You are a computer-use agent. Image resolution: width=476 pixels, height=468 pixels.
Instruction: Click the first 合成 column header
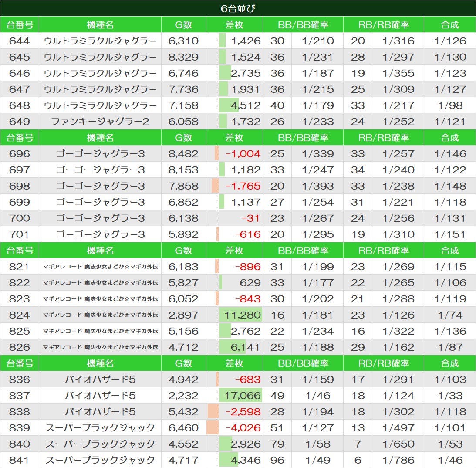pyautogui.click(x=450, y=24)
